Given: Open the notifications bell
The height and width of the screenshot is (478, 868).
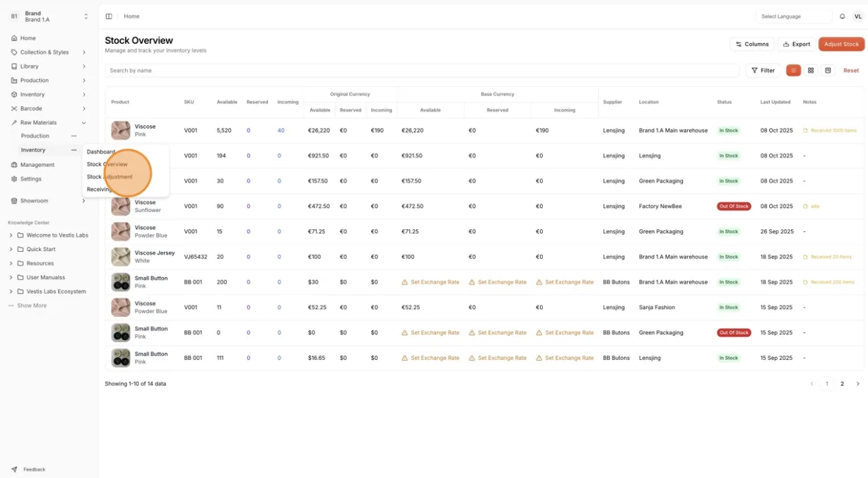Looking at the screenshot, I should pyautogui.click(x=842, y=16).
